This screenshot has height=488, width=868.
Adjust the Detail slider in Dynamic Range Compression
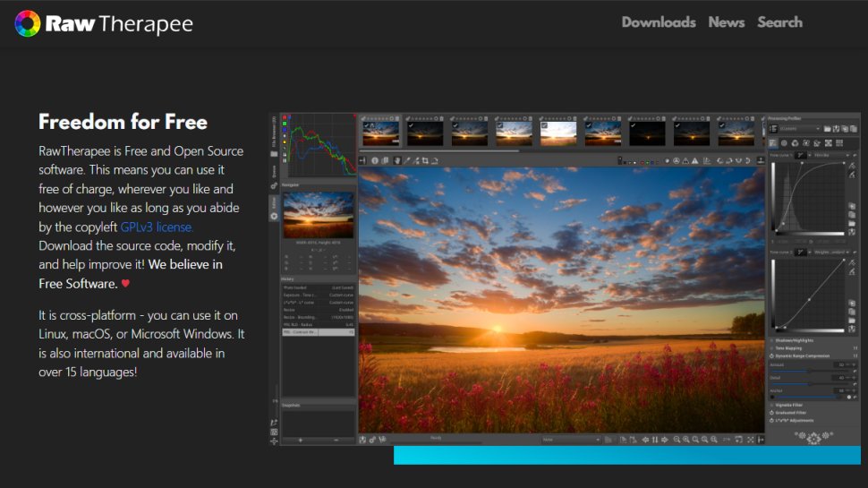pyautogui.click(x=811, y=384)
